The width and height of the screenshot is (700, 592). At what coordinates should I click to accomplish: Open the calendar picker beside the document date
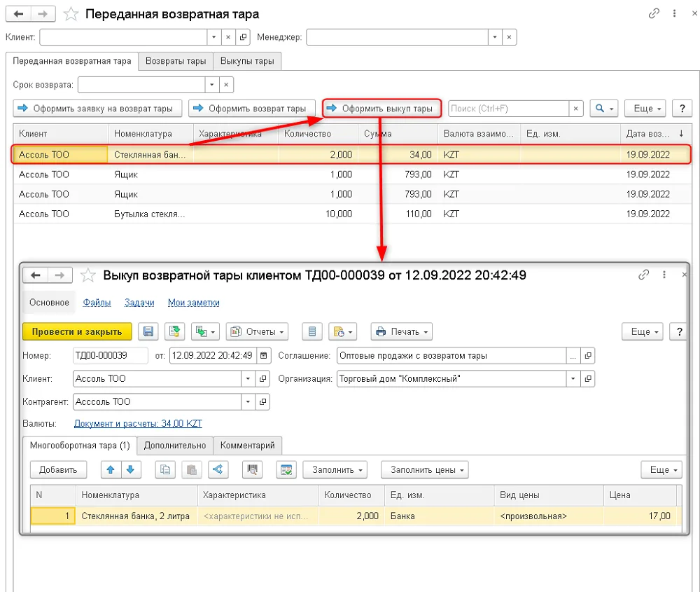click(264, 356)
